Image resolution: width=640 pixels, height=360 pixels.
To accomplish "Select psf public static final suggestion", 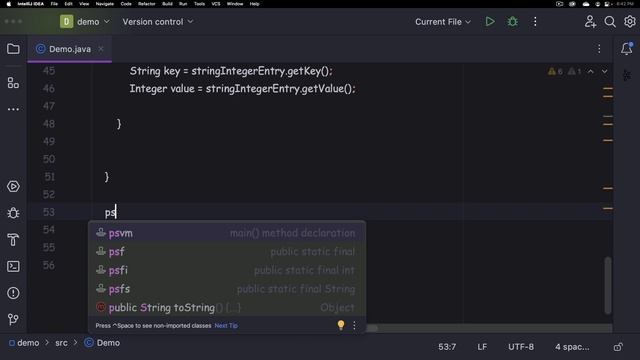I will (227, 251).
